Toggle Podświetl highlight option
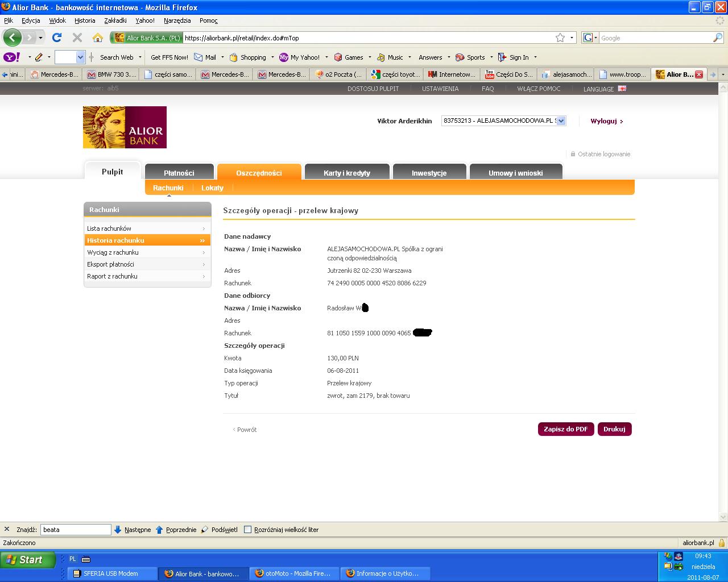The image size is (728, 582). pos(205,530)
